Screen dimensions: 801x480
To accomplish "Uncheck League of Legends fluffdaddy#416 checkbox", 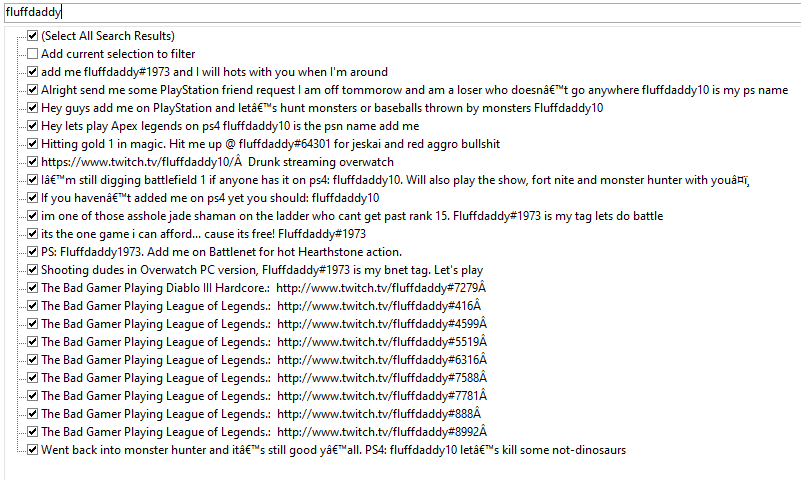I will [33, 306].
